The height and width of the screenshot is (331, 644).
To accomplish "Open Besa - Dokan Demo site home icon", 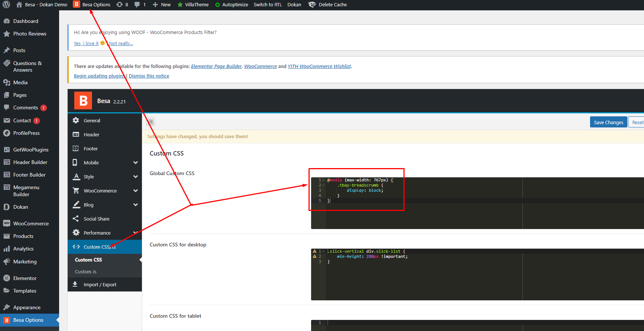I will pyautogui.click(x=19, y=4).
